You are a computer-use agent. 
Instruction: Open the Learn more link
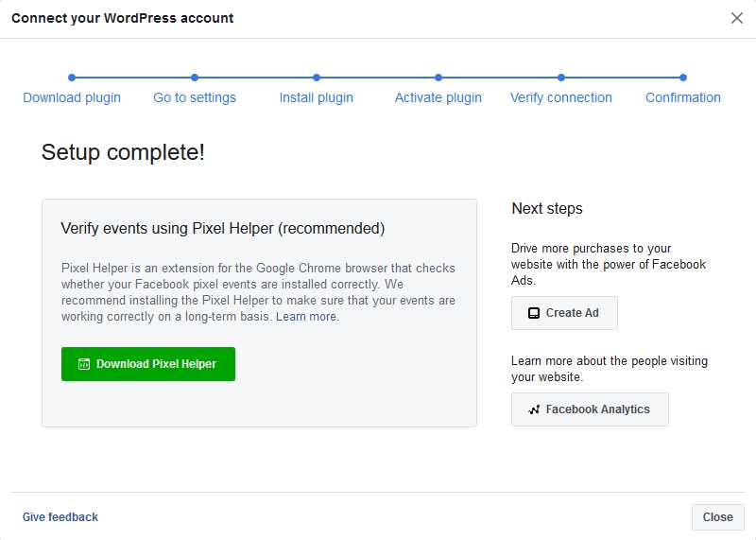coord(306,317)
